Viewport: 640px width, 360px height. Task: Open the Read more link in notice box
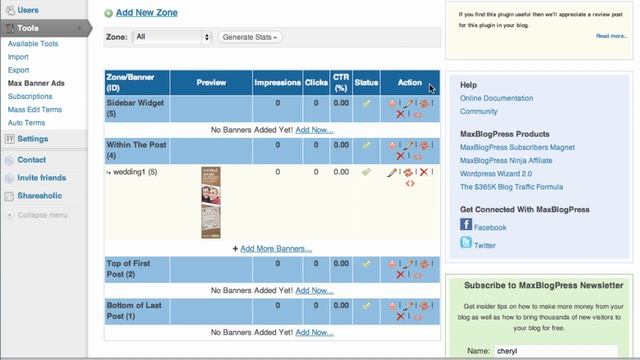(611, 36)
